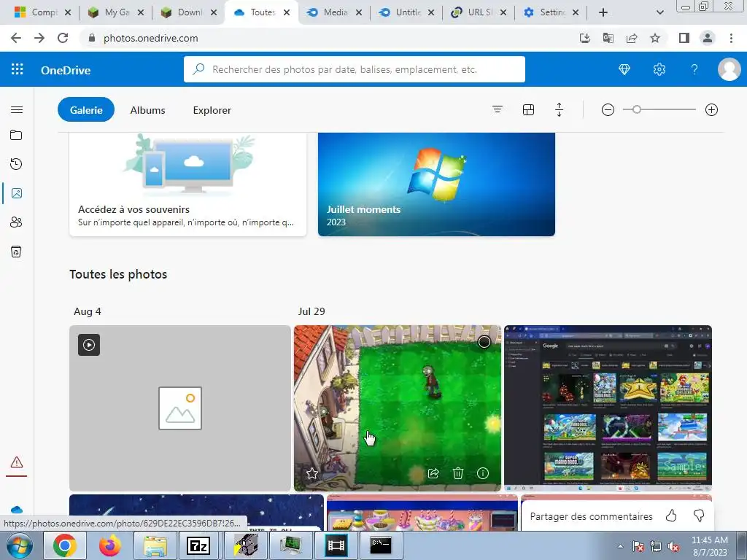
Task: Open the filter photos icon
Action: point(498,110)
